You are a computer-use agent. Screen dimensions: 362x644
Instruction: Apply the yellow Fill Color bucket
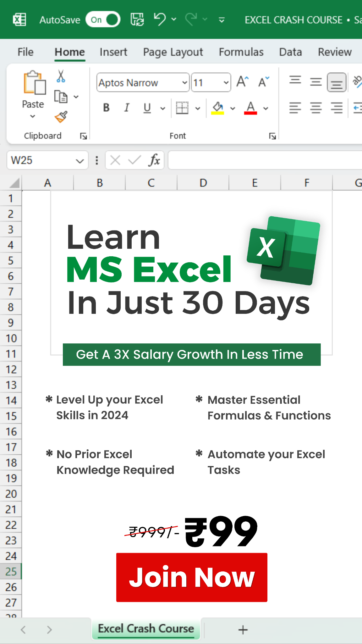[x=217, y=108]
